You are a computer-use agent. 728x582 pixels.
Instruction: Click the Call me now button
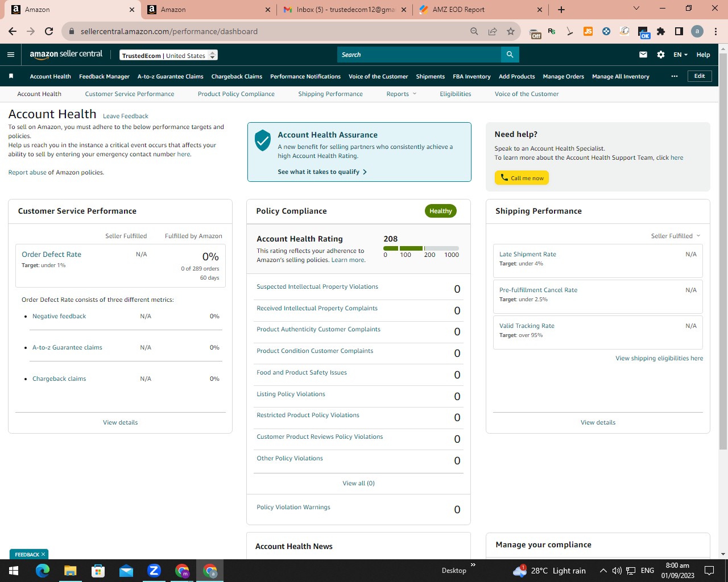point(522,178)
